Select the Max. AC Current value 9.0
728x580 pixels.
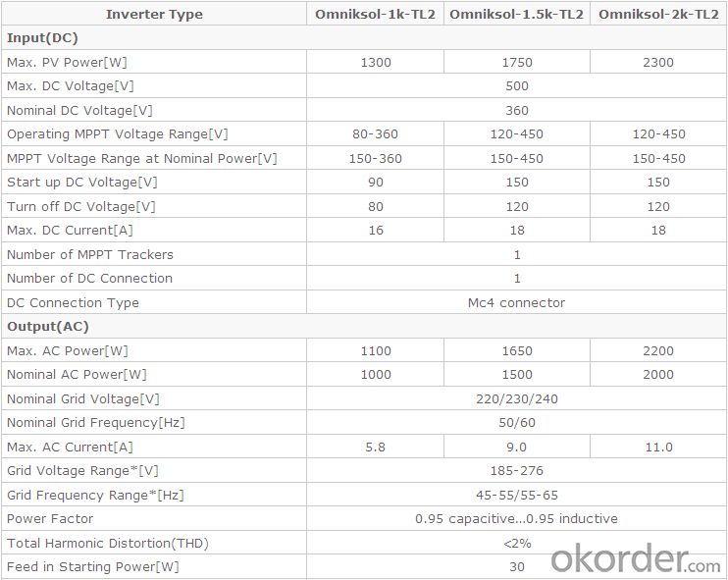(516, 447)
